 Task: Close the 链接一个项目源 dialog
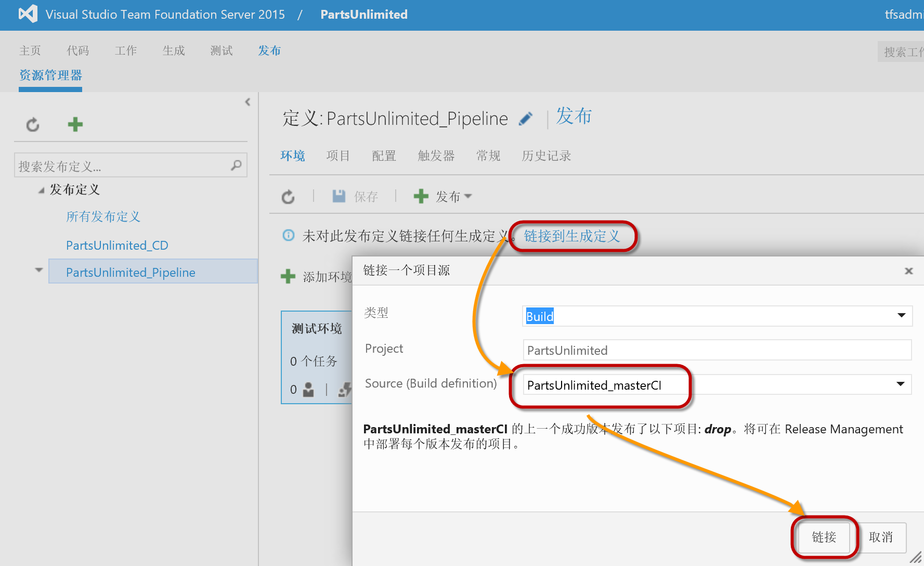[x=909, y=271]
